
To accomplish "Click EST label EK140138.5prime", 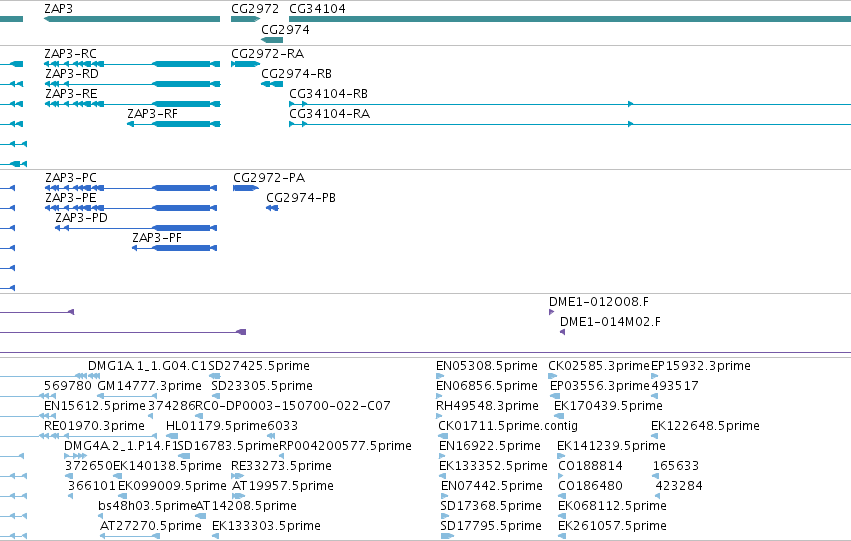I will [x=167, y=466].
